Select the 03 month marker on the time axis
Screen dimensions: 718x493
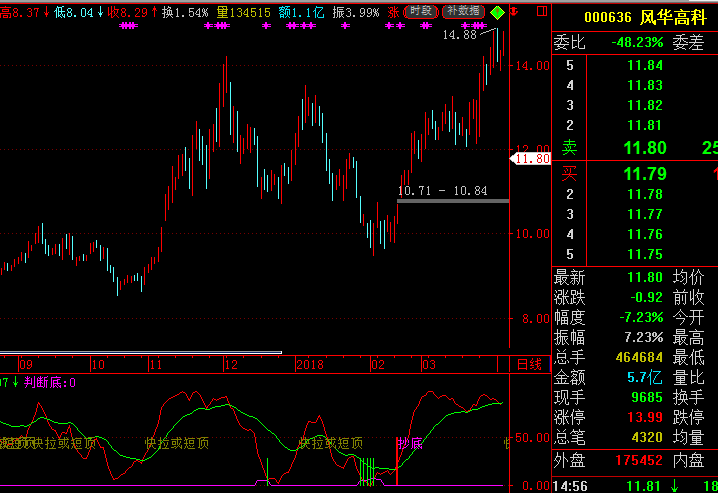click(429, 365)
